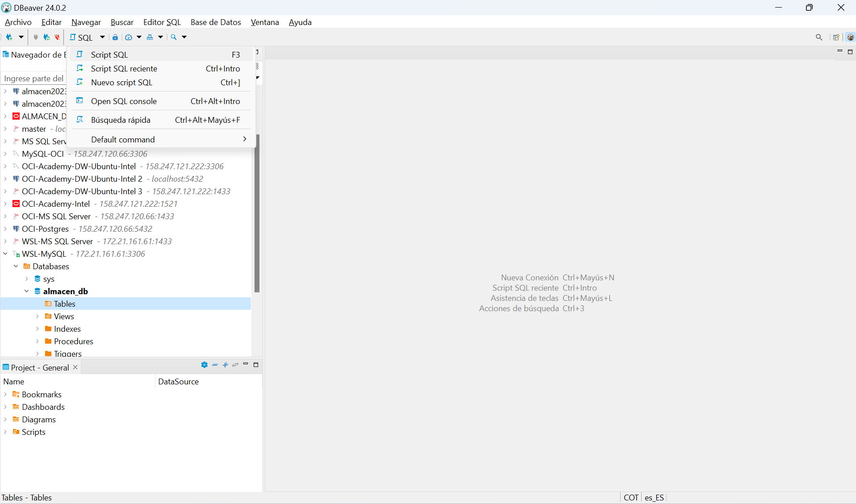Expand the OCI-Academy-Intel connection node
Screen dimensions: 856x504
(5, 204)
